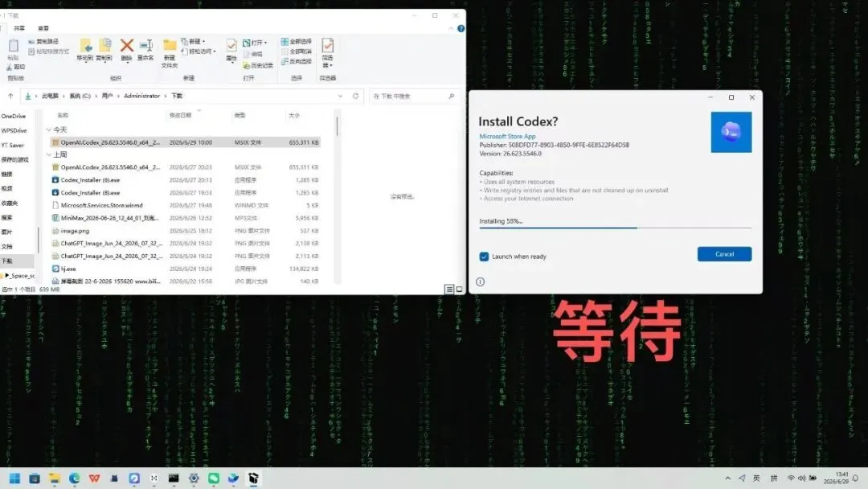Click the 新建文件夹 (New folder) icon

point(170,45)
